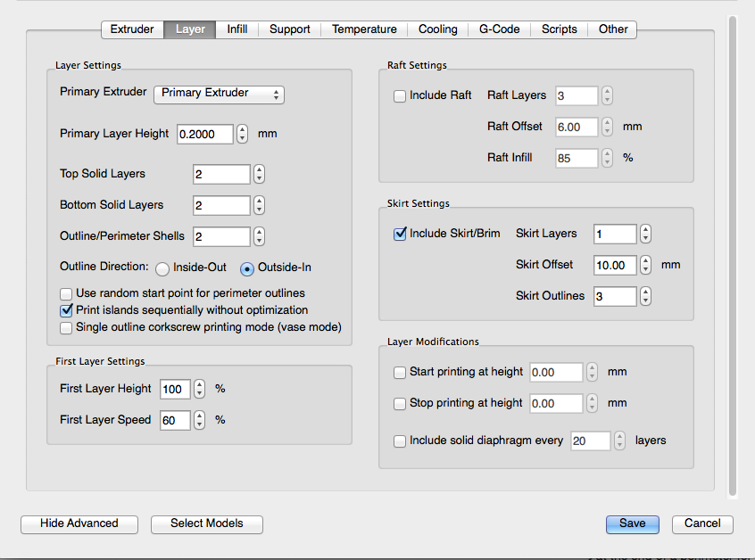The width and height of the screenshot is (755, 560).
Task: Decrease Raft Layers using the stepper
Action: click(607, 99)
